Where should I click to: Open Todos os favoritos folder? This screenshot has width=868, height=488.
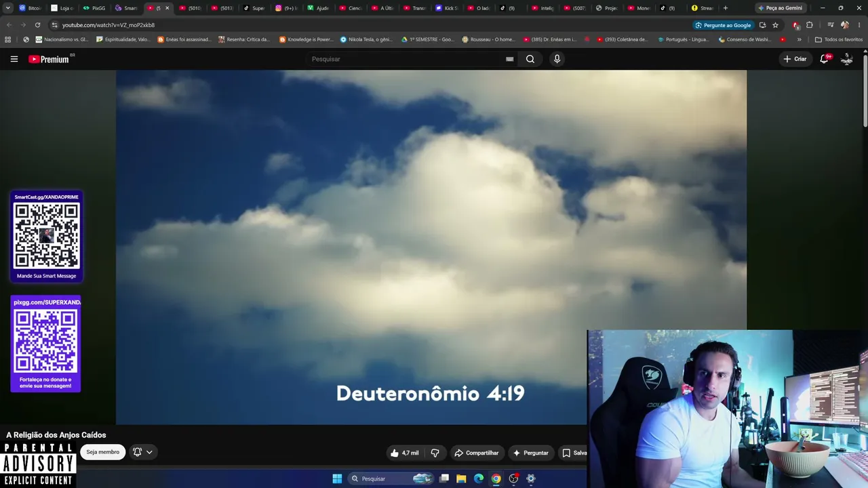point(838,39)
